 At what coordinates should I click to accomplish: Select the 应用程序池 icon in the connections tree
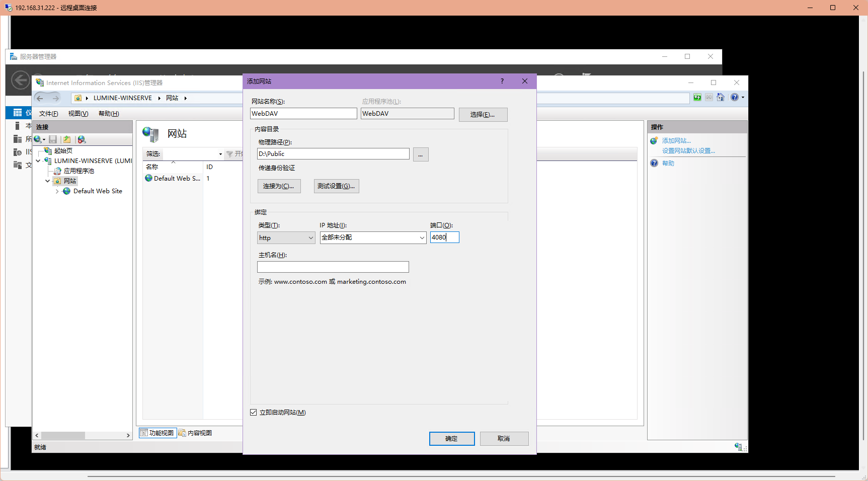57,171
